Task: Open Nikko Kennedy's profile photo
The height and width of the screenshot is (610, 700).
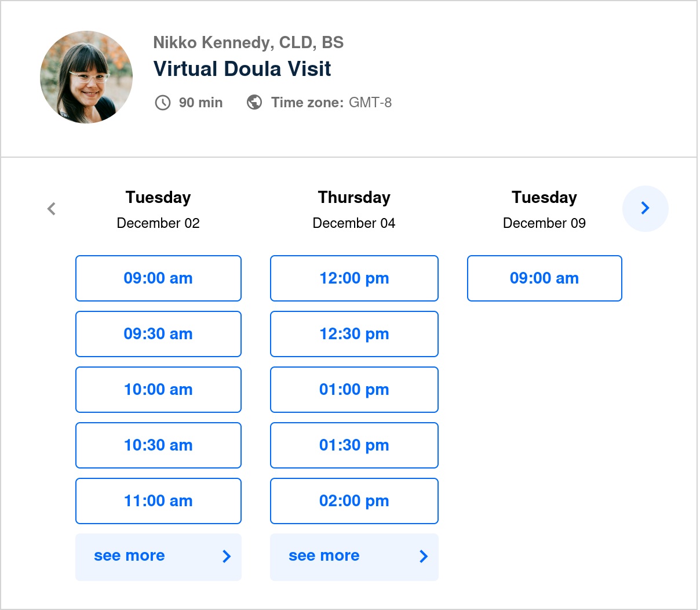Action: pyautogui.click(x=86, y=77)
